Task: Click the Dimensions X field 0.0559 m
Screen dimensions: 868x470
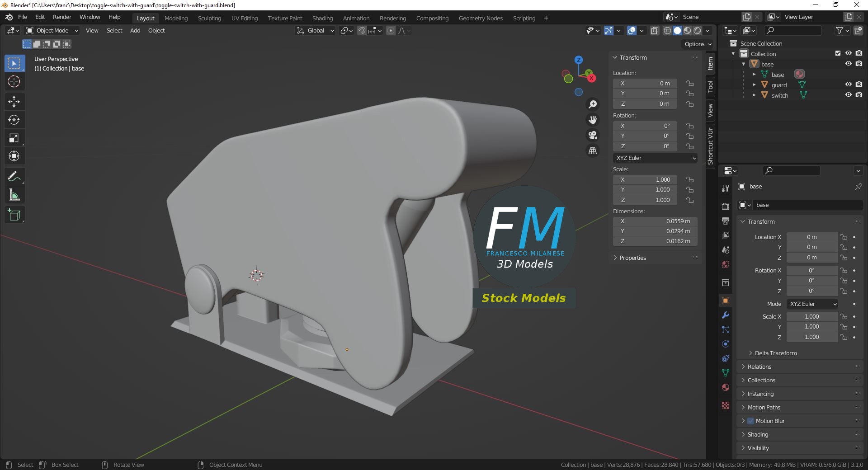Action: pos(655,221)
